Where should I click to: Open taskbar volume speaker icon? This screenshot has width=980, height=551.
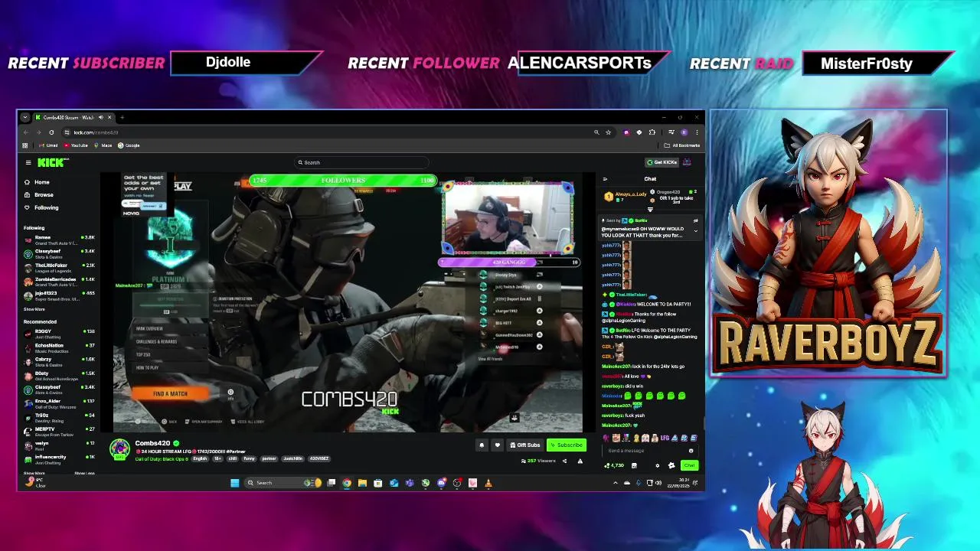pyautogui.click(x=658, y=483)
